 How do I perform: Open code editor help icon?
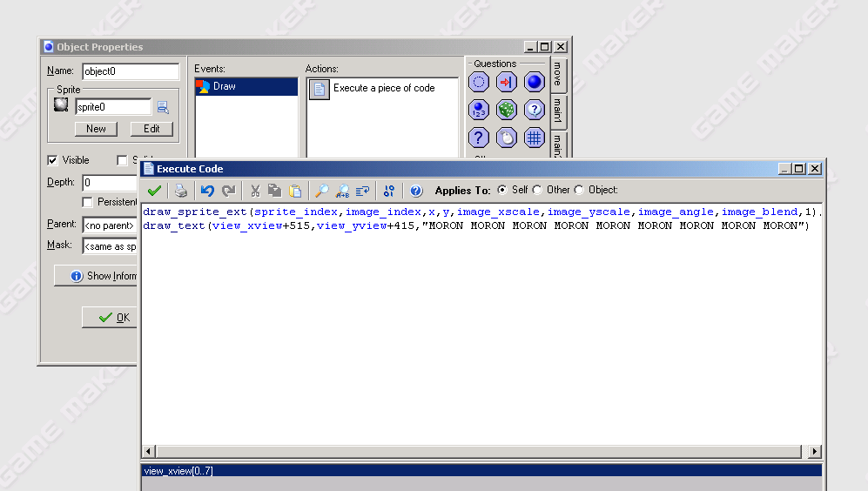(x=416, y=191)
